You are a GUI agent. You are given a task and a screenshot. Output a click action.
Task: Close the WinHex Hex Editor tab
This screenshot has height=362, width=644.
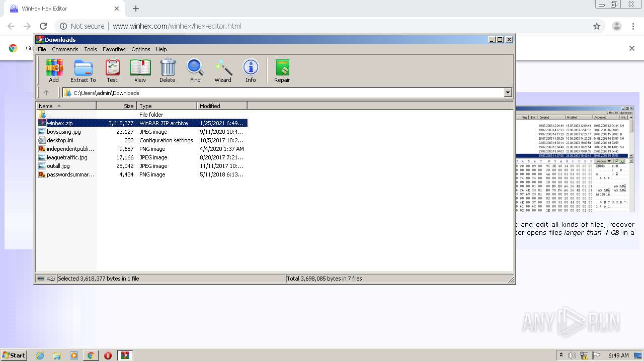tap(117, 9)
